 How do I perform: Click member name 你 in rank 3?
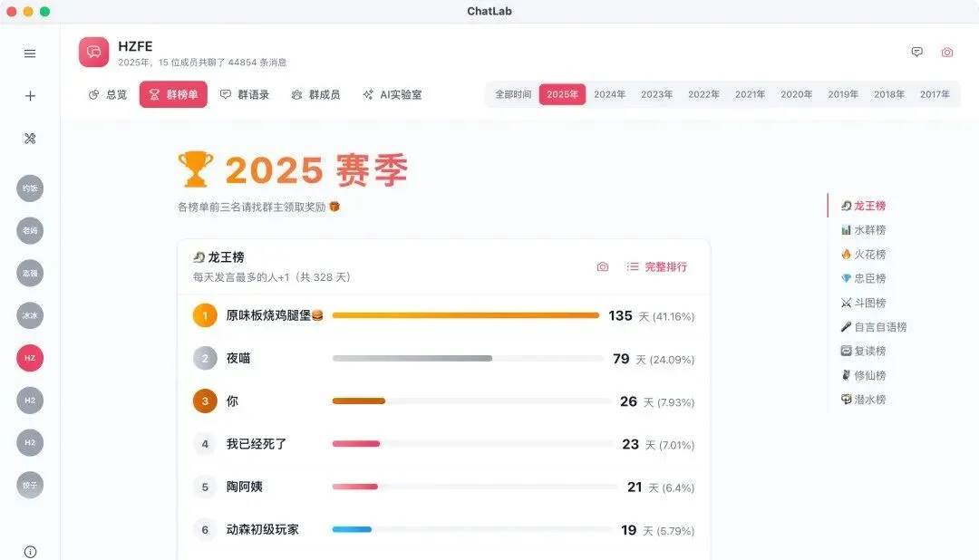(x=232, y=401)
